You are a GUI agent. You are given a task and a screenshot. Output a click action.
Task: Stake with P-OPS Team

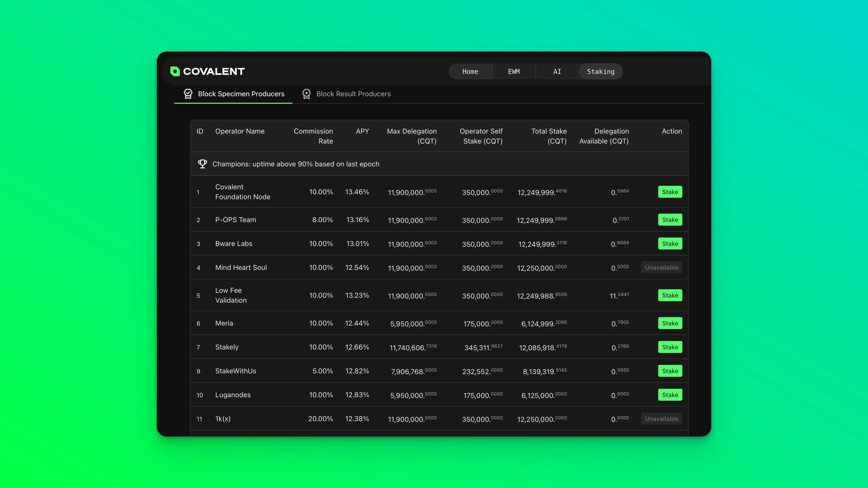[x=670, y=220]
